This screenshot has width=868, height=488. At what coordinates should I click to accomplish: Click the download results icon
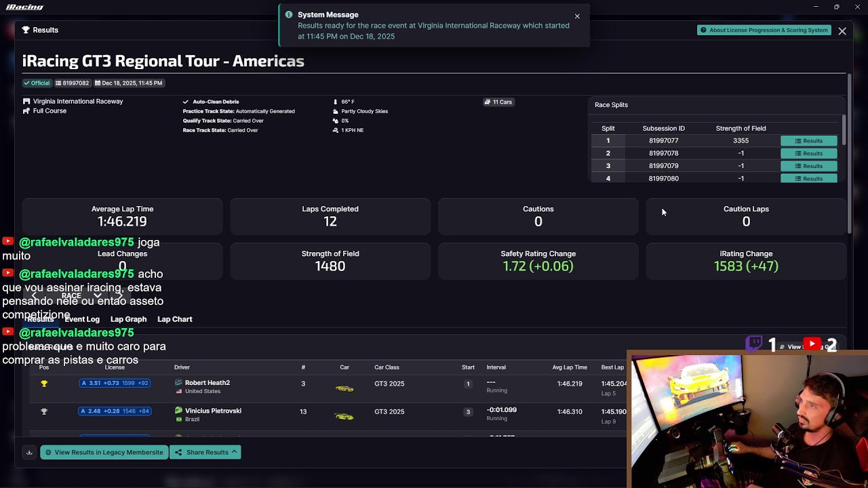point(29,452)
